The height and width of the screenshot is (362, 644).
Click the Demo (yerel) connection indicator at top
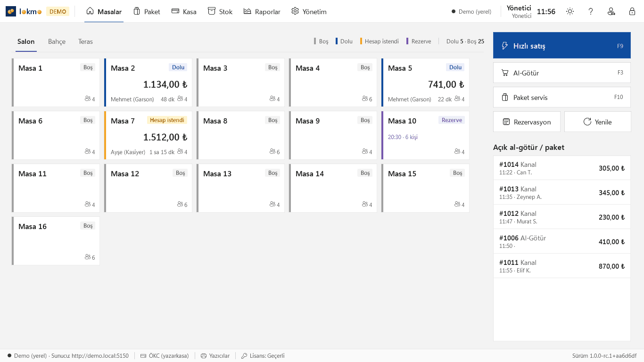click(x=471, y=11)
